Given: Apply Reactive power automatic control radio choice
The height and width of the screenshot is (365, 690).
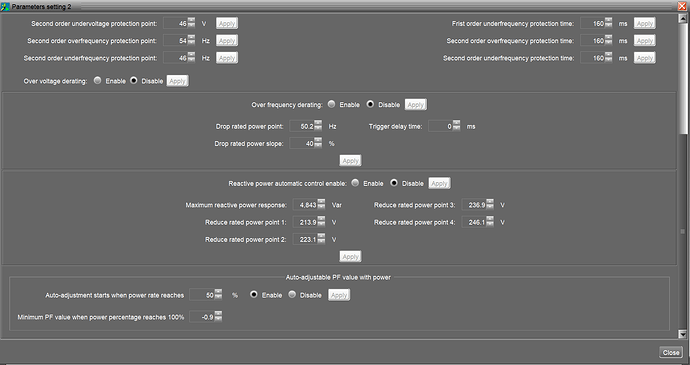Looking at the screenshot, I should click(x=439, y=184).
